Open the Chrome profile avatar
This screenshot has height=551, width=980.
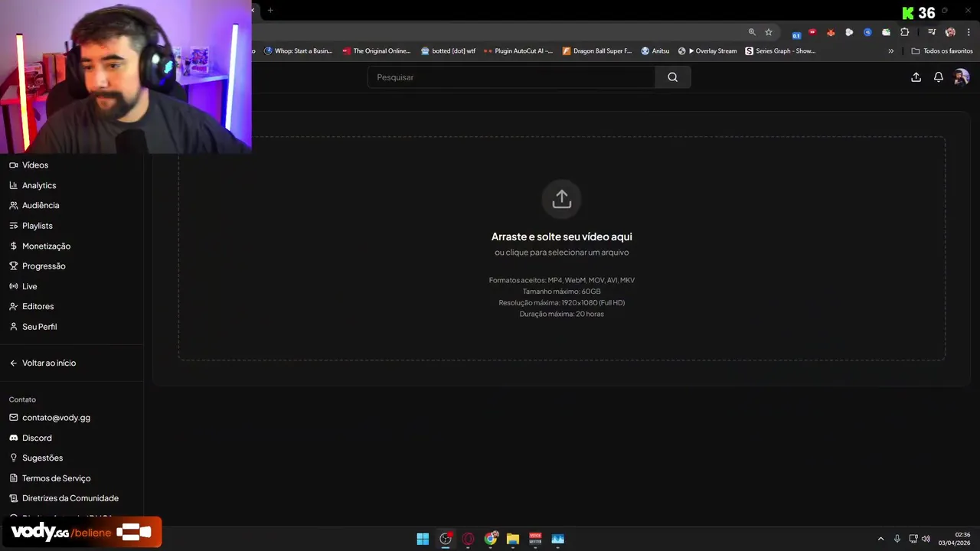tap(950, 32)
